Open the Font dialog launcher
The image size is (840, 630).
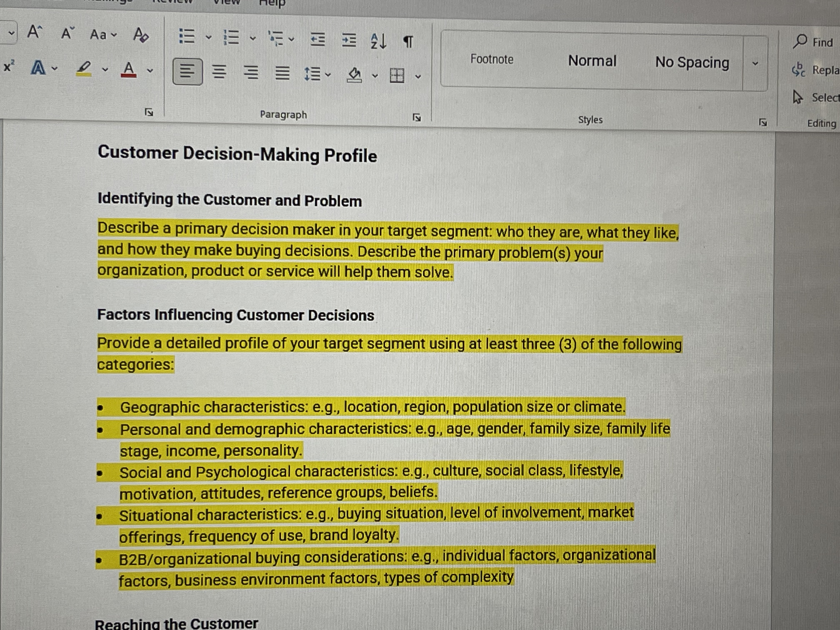pos(149,112)
